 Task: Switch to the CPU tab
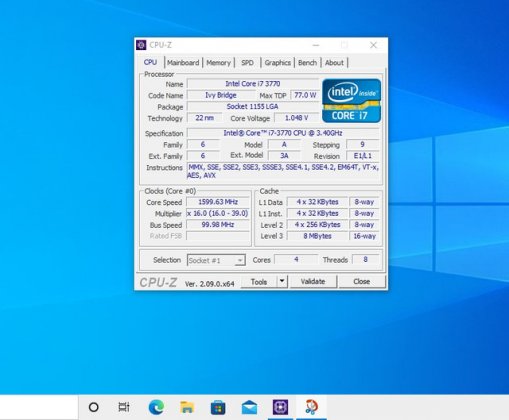[150, 62]
